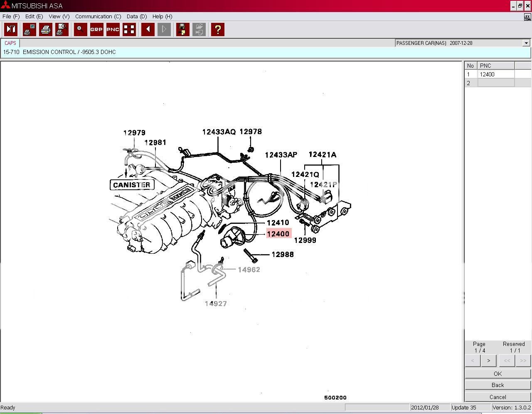Exit CAPS using the first toolbar icon

(10, 29)
